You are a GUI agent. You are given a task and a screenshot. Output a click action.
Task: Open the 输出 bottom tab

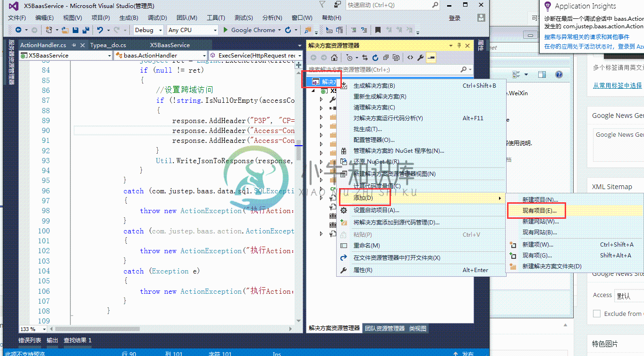(52, 340)
